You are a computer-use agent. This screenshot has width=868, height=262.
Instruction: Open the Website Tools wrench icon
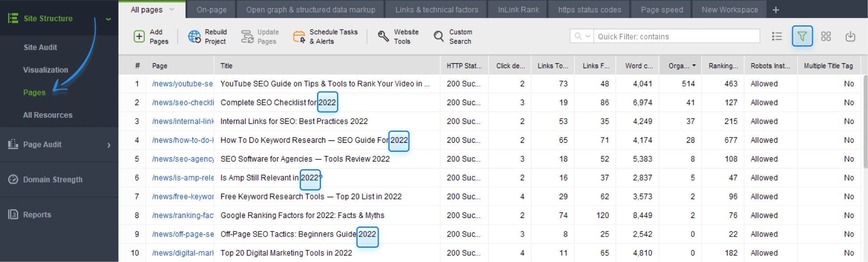(383, 36)
